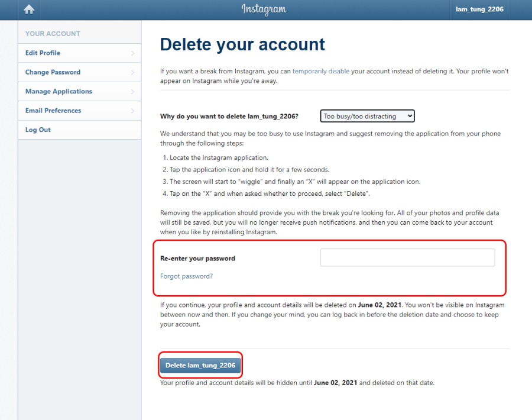Click the "Delete your account" page heading
This screenshot has width=532, height=420.
[x=242, y=44]
